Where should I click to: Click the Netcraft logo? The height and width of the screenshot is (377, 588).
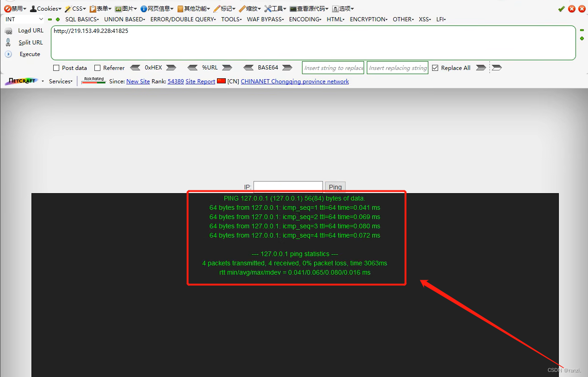[x=21, y=82]
